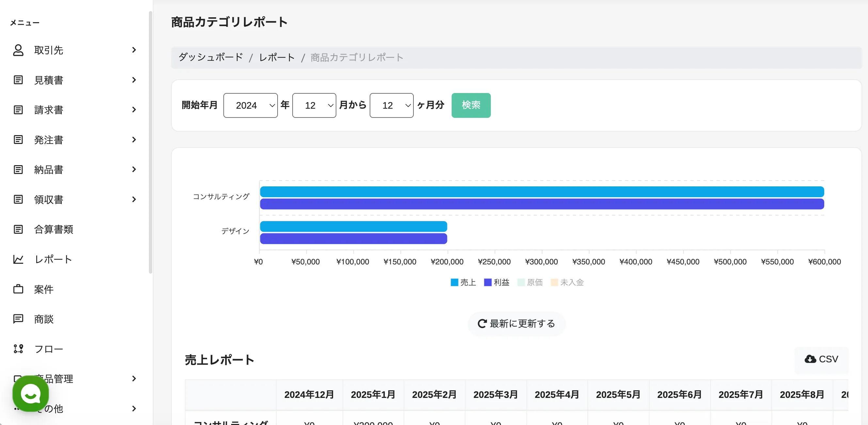Image resolution: width=868 pixels, height=425 pixels.
Task: Enable the 原価 legend series
Action: [530, 282]
